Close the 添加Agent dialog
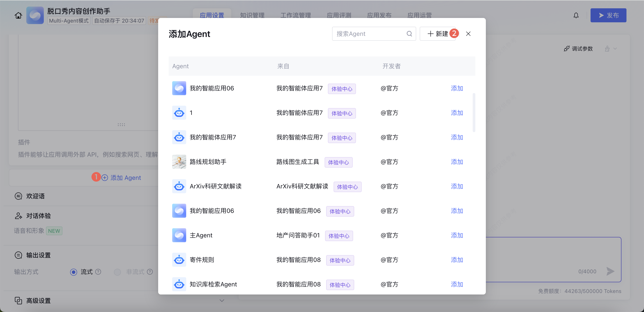This screenshot has height=312, width=644. pos(468,34)
